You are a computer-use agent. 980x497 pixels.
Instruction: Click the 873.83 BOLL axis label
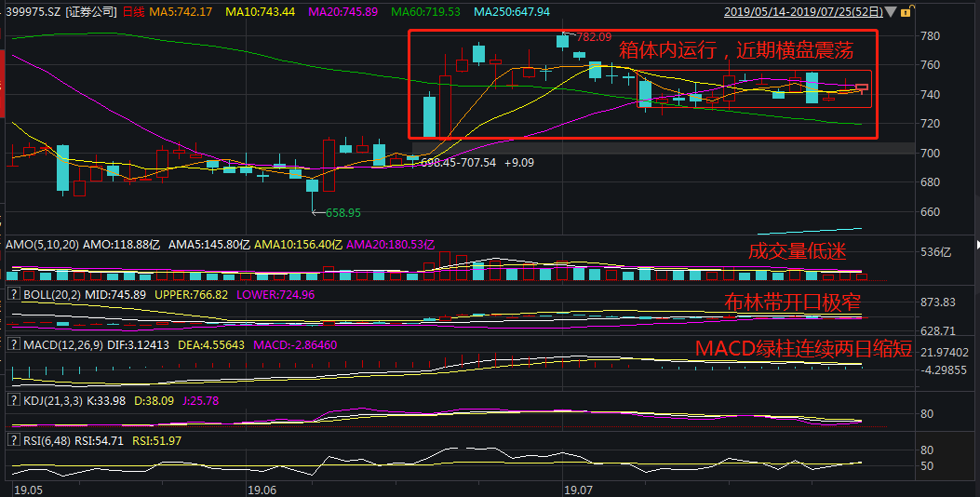tap(938, 302)
